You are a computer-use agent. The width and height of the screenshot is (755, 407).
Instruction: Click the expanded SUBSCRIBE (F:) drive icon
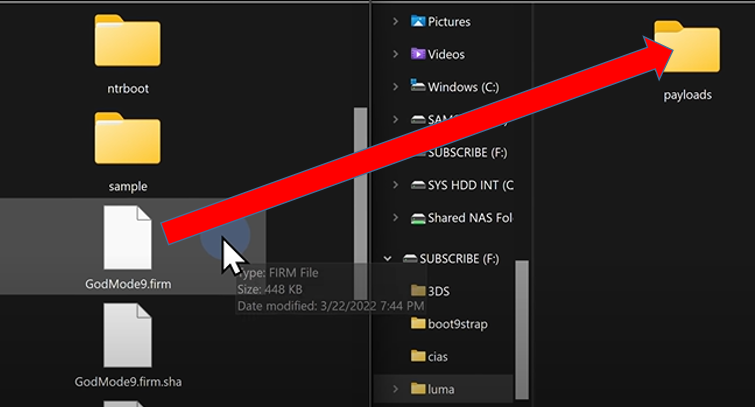click(410, 259)
